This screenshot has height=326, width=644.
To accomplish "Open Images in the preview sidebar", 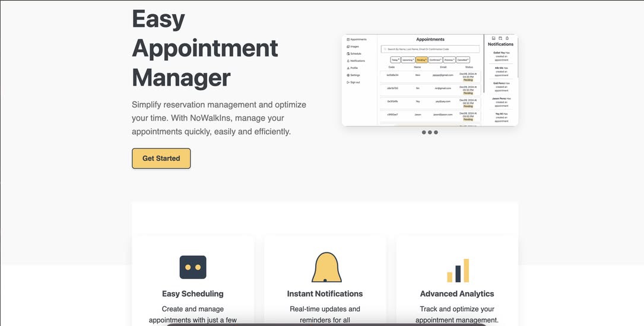I will (353, 46).
